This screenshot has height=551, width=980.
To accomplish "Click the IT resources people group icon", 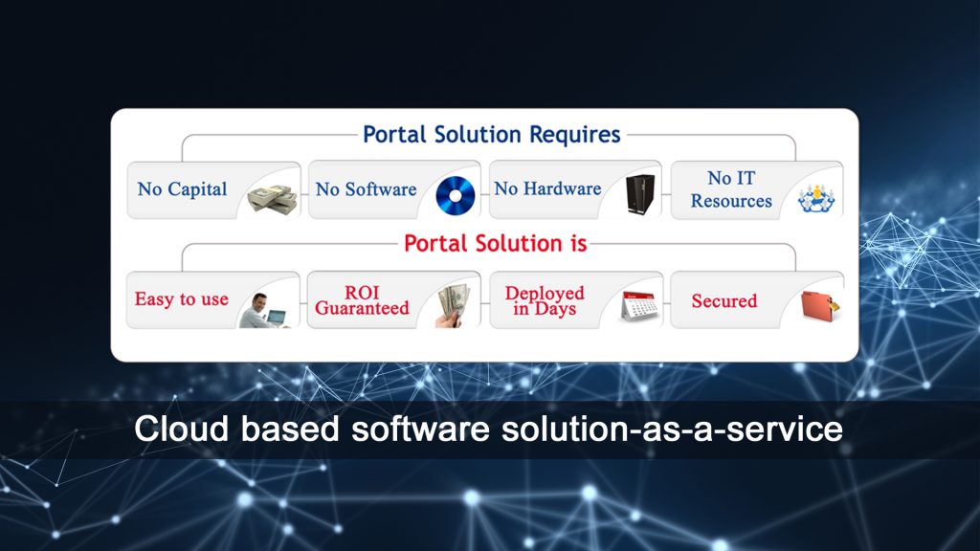I will (818, 197).
